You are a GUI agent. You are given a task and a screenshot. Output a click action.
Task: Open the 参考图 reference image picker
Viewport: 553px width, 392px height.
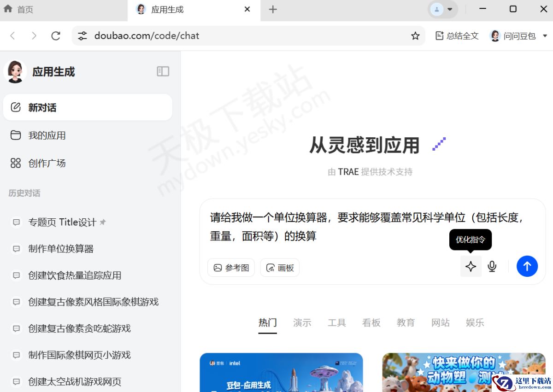coord(231,267)
